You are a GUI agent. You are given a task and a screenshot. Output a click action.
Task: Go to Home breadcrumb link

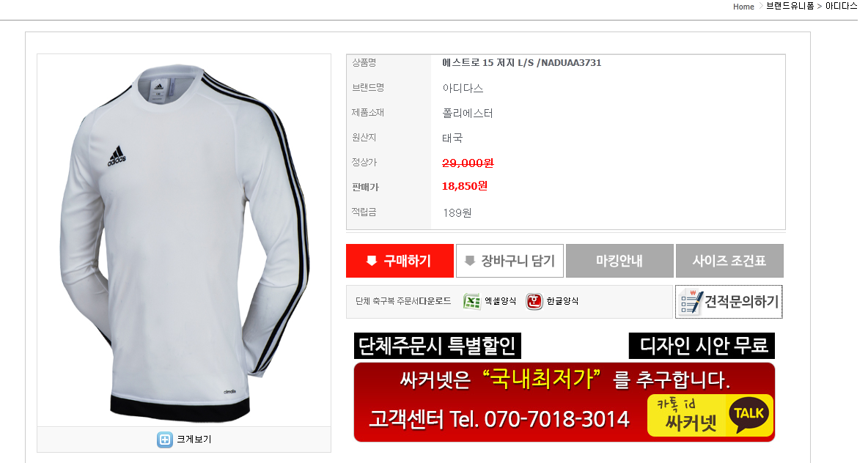[x=743, y=7]
